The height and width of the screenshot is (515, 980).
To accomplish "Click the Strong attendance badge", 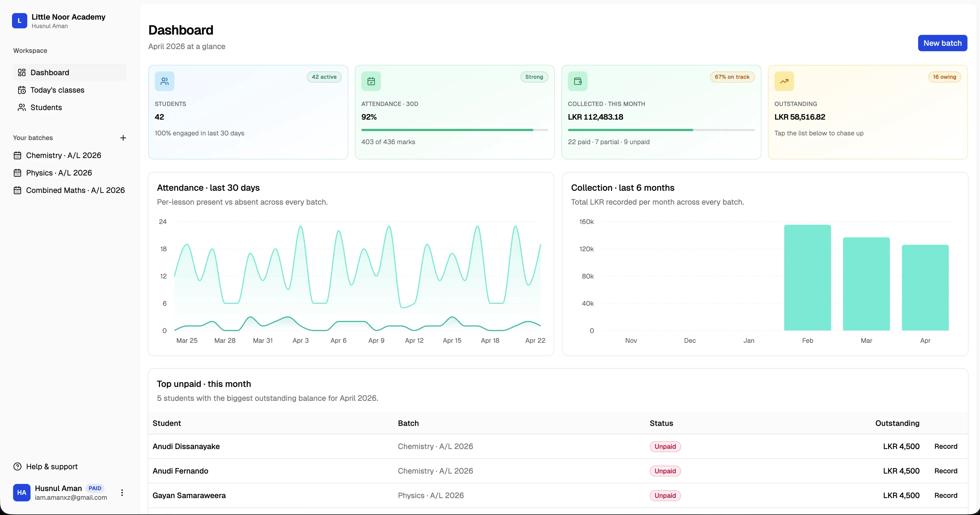I will [534, 77].
